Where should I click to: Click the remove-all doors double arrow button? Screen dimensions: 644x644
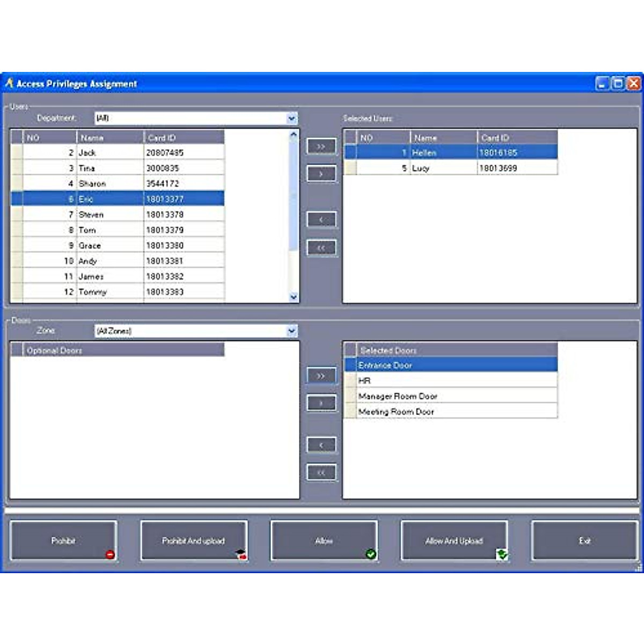(321, 472)
